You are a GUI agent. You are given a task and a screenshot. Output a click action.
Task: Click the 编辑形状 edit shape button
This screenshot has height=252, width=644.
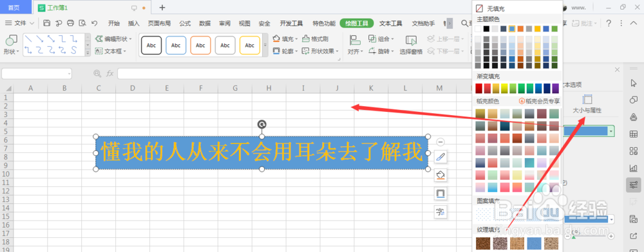pyautogui.click(x=113, y=39)
